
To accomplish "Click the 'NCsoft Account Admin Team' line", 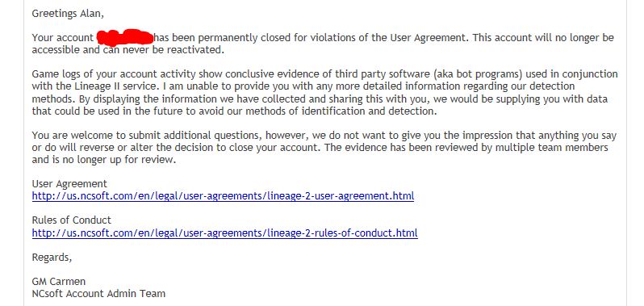I will (x=98, y=294).
